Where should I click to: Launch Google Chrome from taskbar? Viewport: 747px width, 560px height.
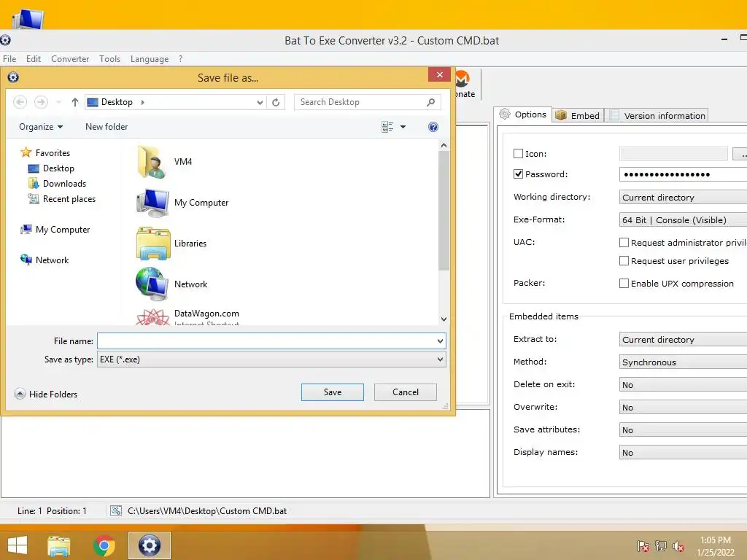pos(104,545)
